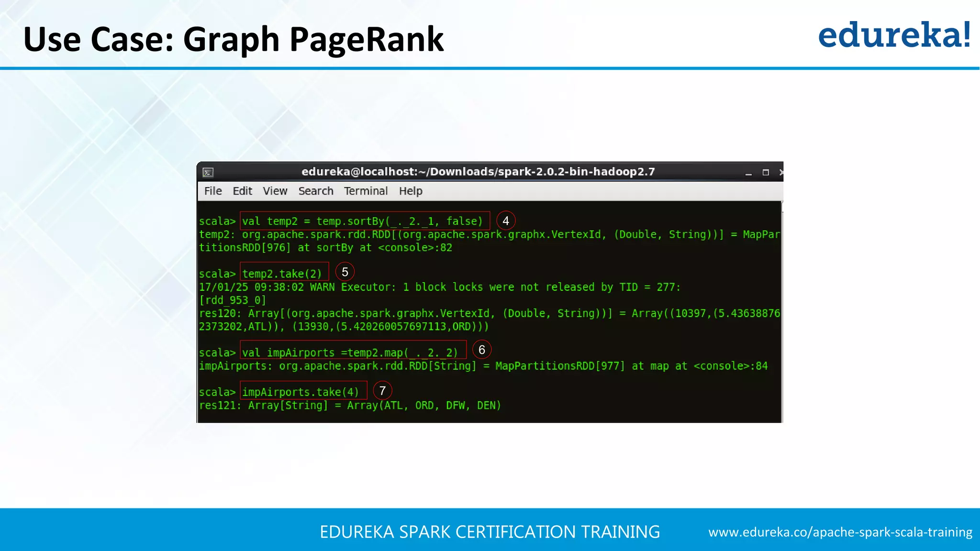This screenshot has width=980, height=551.
Task: Click the 'EDUREKA SPARK CERTIFICATION TRAINING' footer text
Action: 490,532
